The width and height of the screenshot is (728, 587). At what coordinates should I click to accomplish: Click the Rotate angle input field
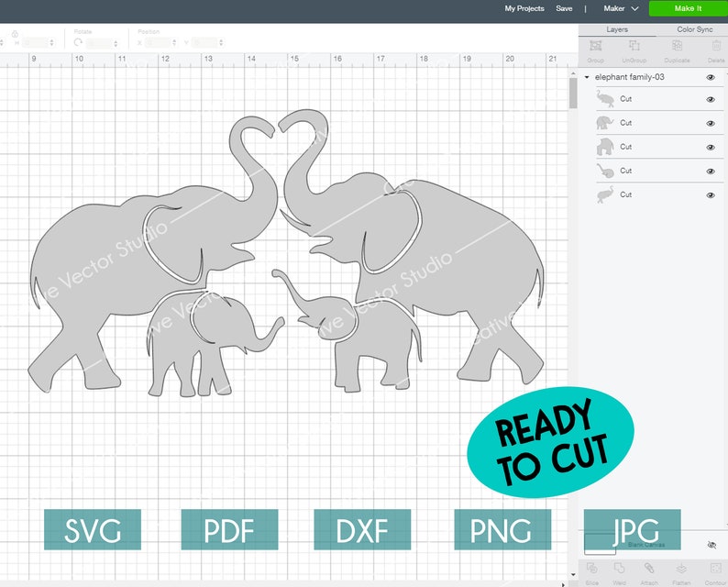tap(99, 43)
